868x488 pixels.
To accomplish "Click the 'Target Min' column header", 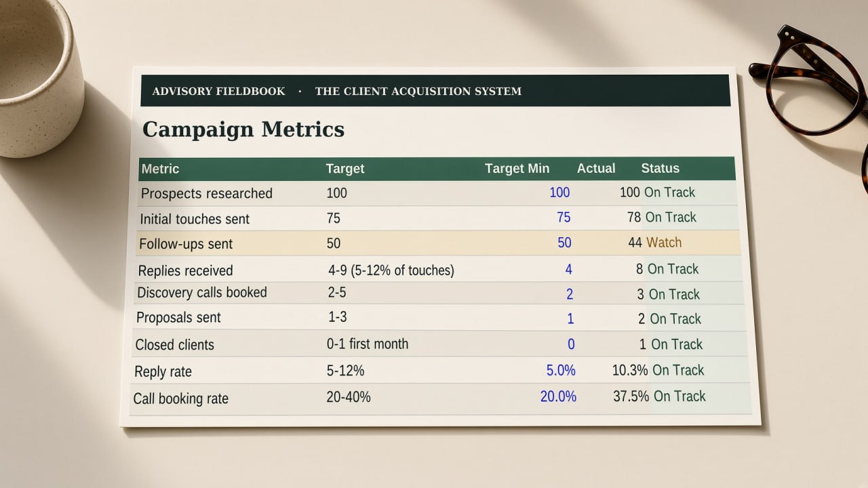I will [517, 169].
